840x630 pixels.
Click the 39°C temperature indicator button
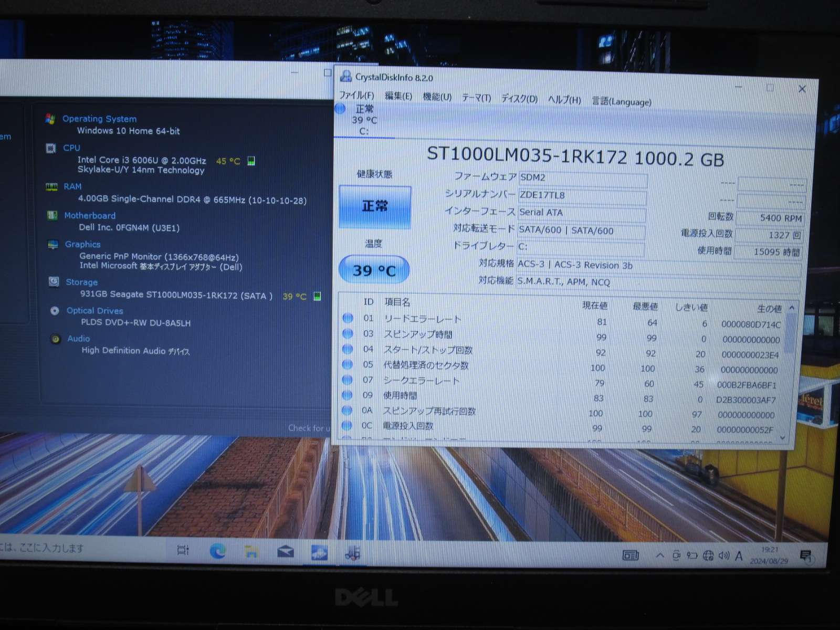pos(374,269)
